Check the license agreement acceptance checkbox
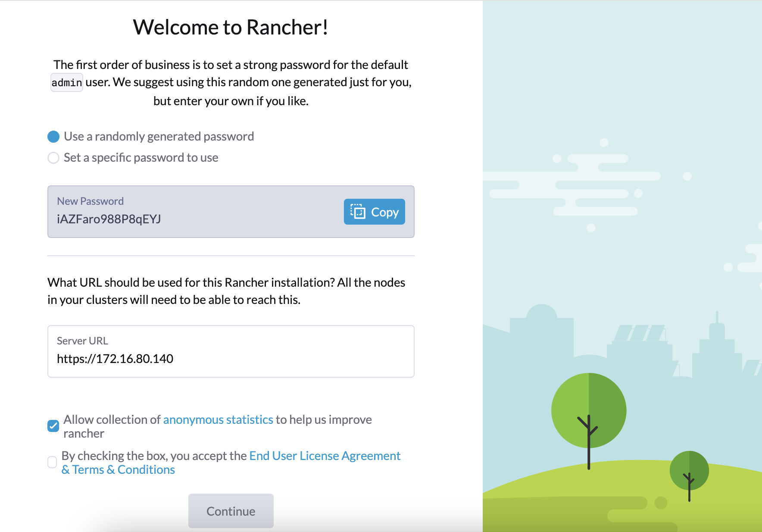762x532 pixels. coord(52,462)
